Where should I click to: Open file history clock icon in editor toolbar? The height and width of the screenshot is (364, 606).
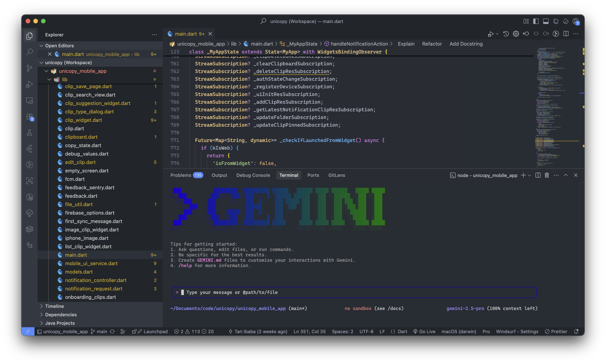coord(506,34)
